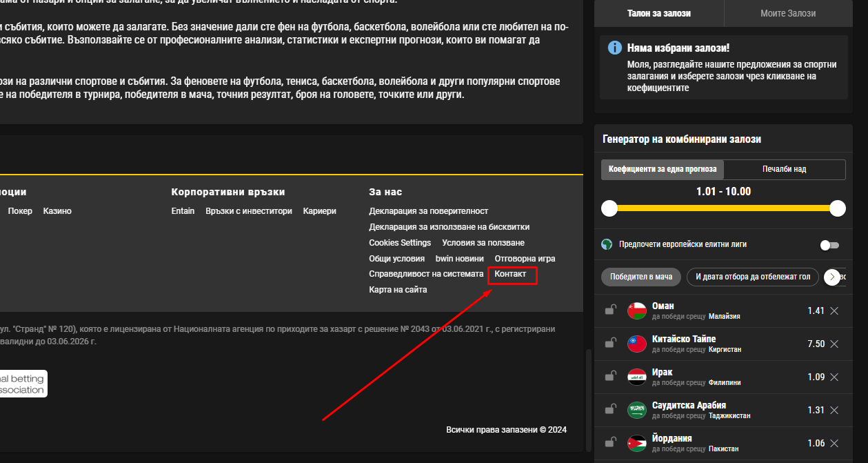Switch to Печалби над option
The height and width of the screenshot is (463, 868).
click(785, 169)
